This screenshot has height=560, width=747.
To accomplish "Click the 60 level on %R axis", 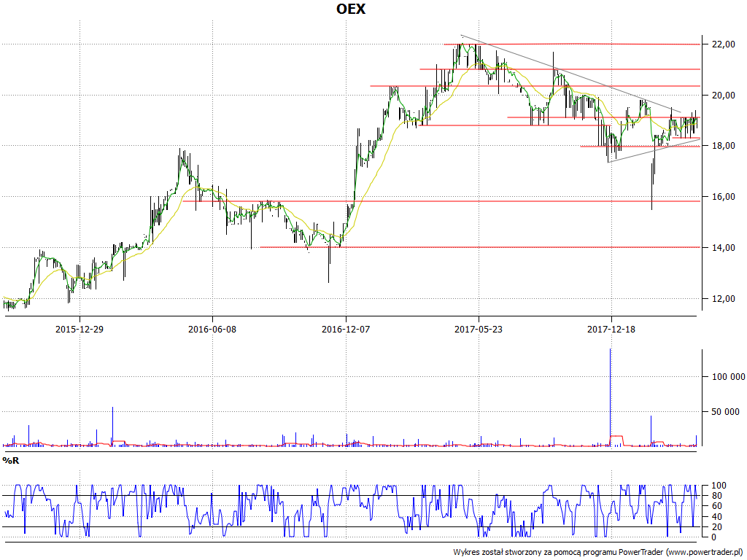I will click(716, 506).
